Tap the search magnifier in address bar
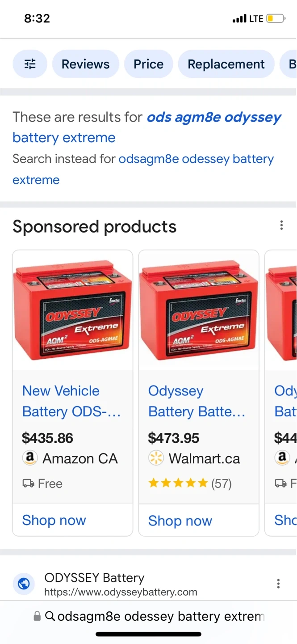Screen dimensions: 297x644 50,616
